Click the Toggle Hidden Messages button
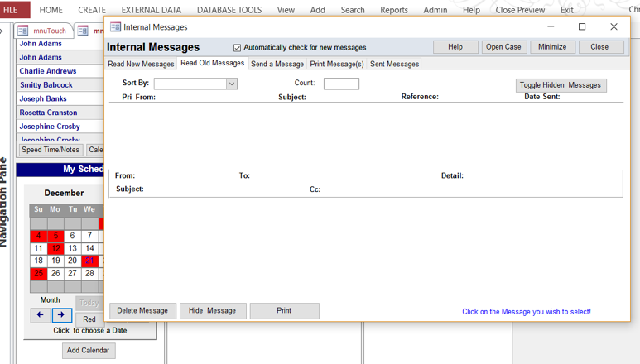This screenshot has width=640, height=364. pyautogui.click(x=561, y=85)
